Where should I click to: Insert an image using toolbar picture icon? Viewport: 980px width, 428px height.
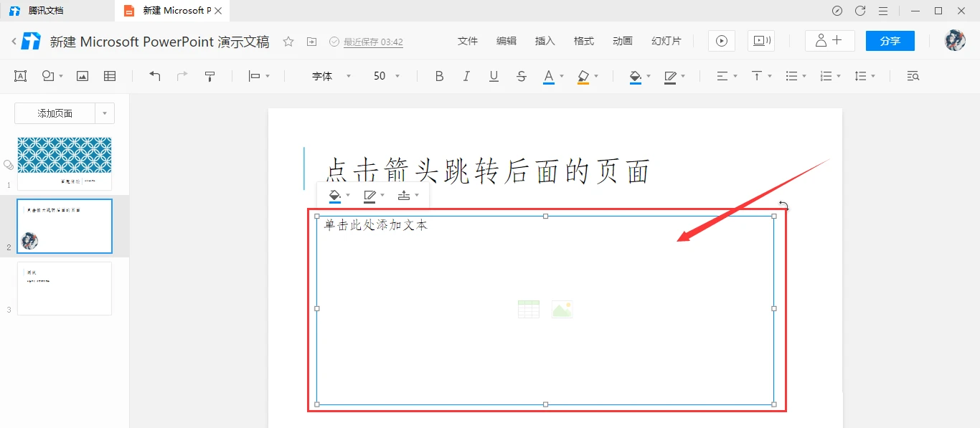click(x=83, y=76)
